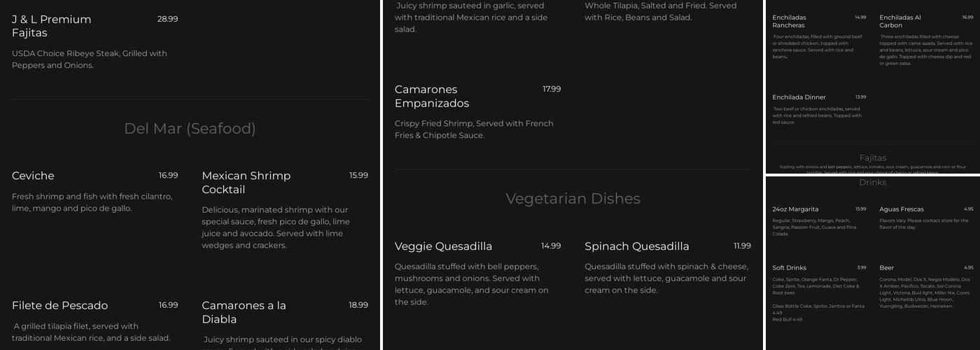
Task: Select the Ceviche menu item
Action: point(33,176)
